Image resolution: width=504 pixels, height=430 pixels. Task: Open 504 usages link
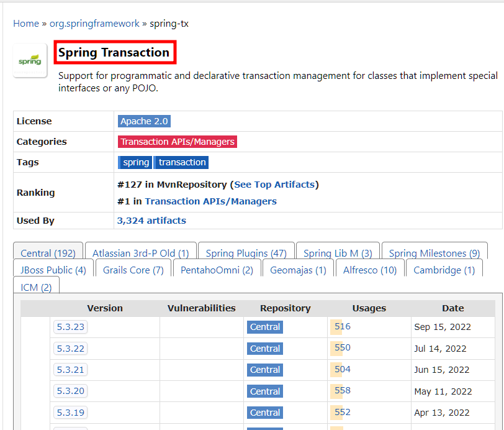343,369
